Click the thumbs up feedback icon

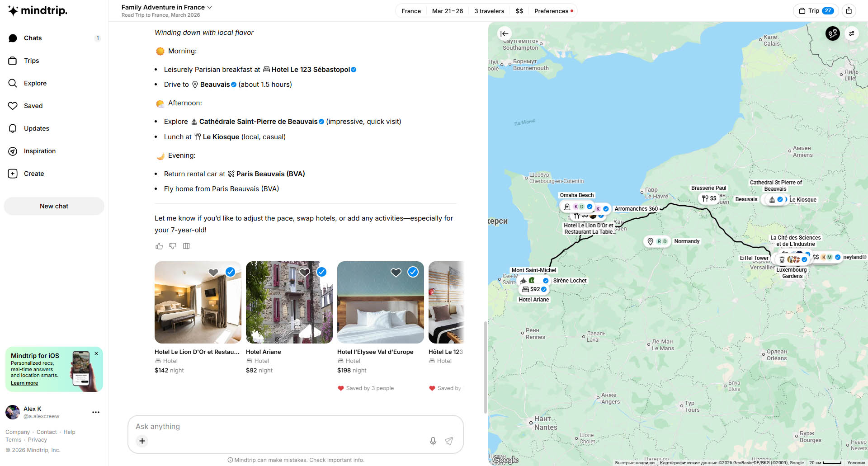tap(159, 246)
